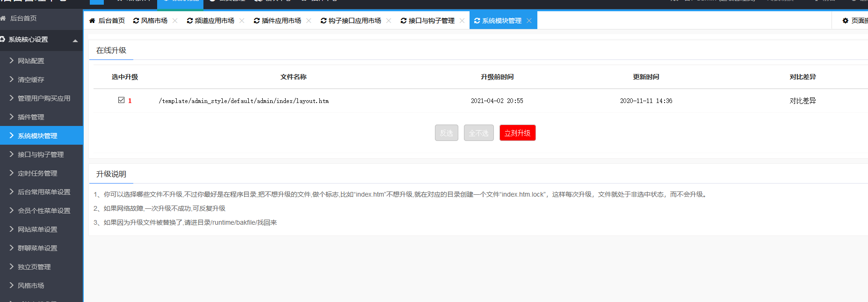Close the 风格市场 tab
Screen dimensions: 868x302
(x=175, y=21)
